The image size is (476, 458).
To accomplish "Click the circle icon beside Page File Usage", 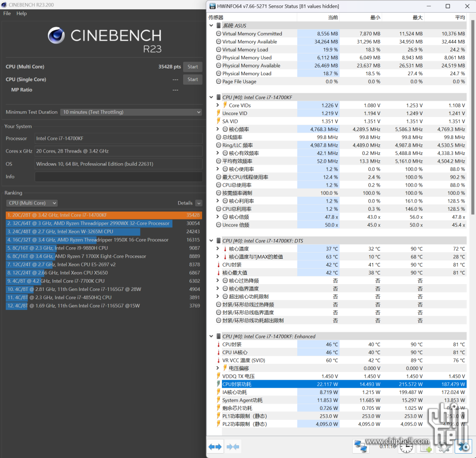I will [x=218, y=81].
